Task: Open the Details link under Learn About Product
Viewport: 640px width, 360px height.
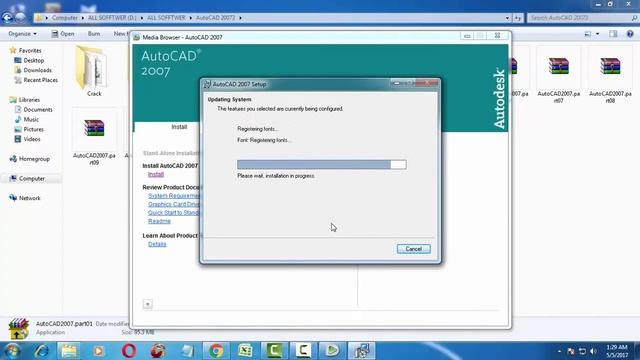Action: tap(157, 244)
